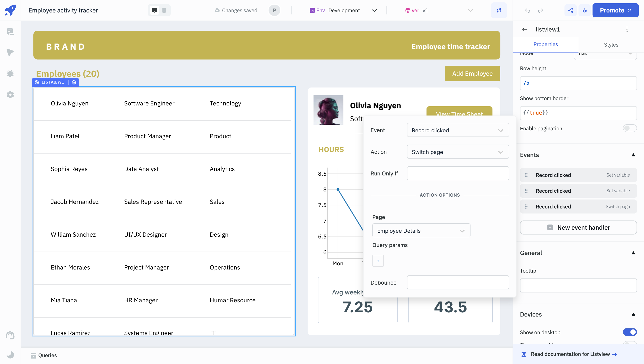Click the redo arrow icon
The image size is (644, 364).
click(x=540, y=10)
